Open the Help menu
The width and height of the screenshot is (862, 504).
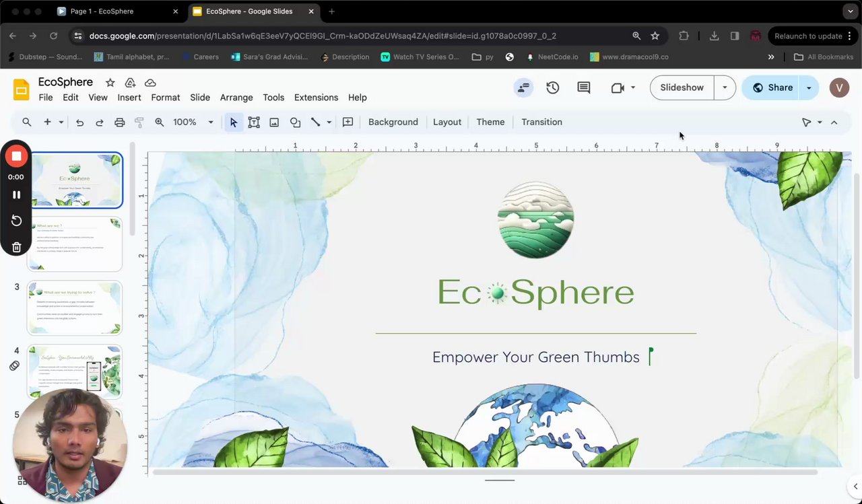tap(358, 98)
